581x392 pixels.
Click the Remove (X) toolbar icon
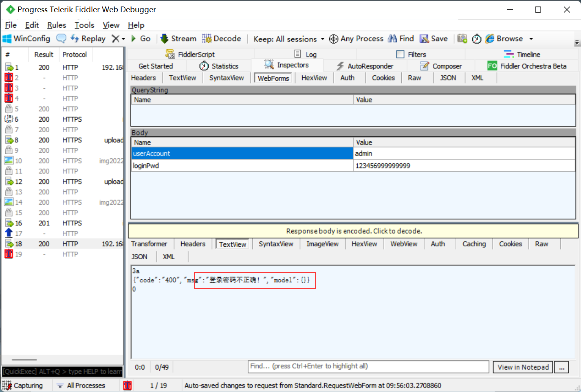(116, 39)
